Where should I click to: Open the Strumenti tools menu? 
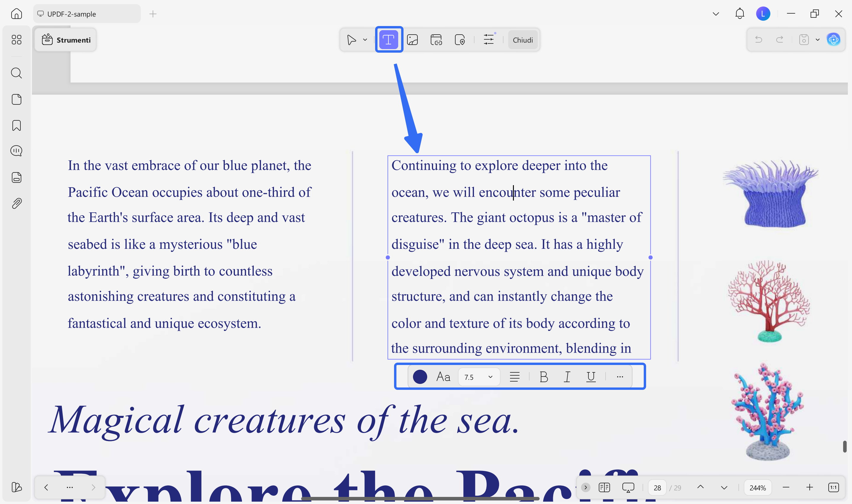pos(66,40)
